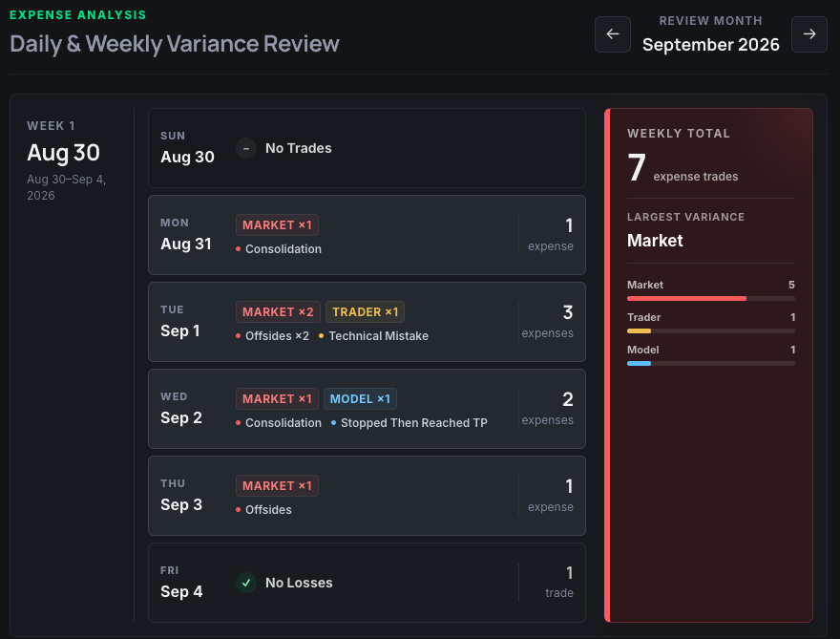
Task: Click the Trader variance progress bar
Action: (x=711, y=331)
